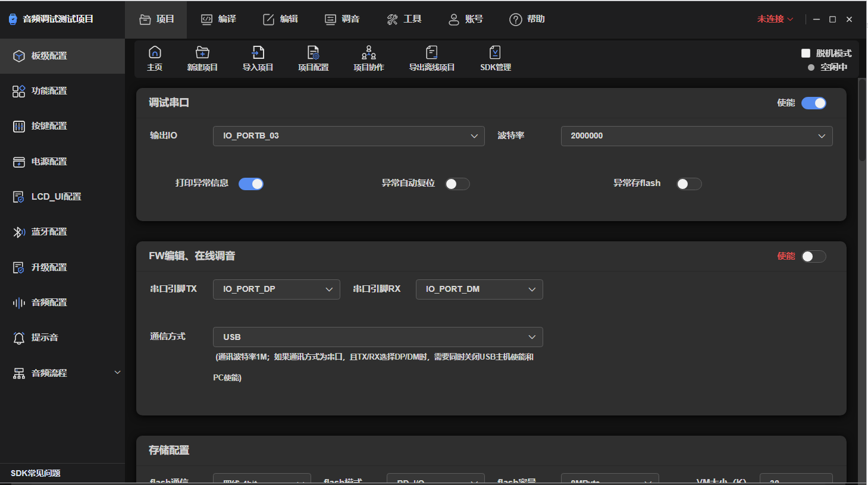Open the 项目 menu tab
The width and height of the screenshot is (868, 485).
[156, 20]
